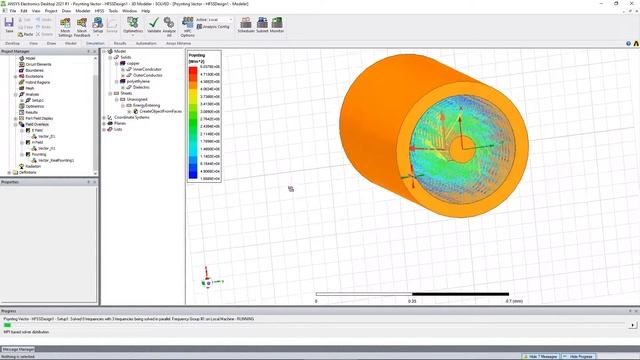
Task: Click the warning triangle icon at ribbon right
Action: tap(636, 43)
